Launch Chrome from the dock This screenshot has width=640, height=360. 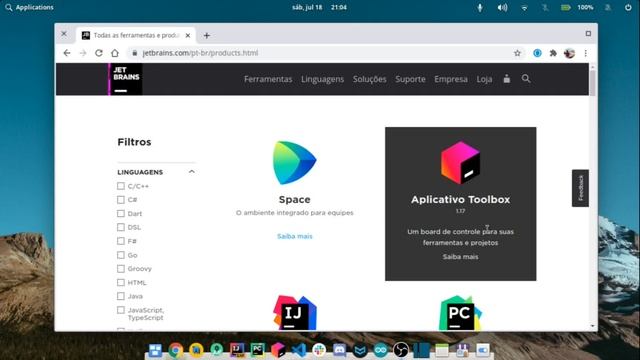(x=176, y=350)
